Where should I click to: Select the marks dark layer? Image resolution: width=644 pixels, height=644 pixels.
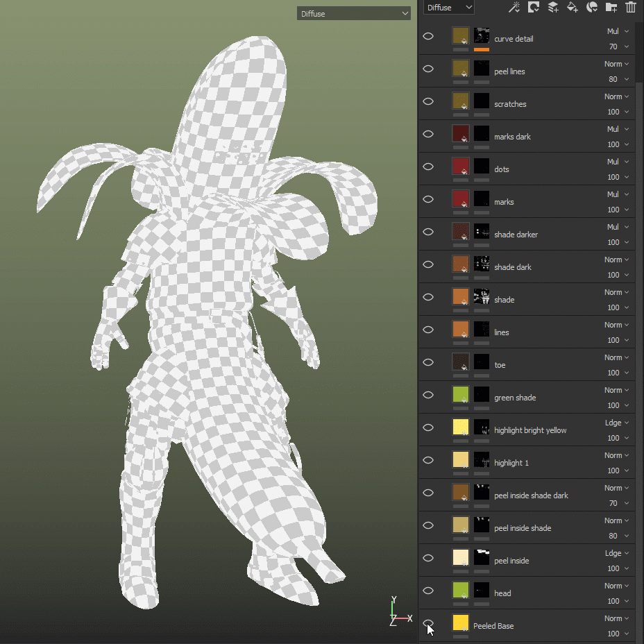click(512, 137)
